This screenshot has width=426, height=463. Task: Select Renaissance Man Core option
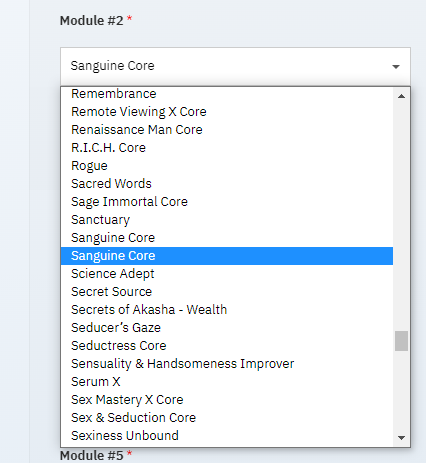pos(227,130)
